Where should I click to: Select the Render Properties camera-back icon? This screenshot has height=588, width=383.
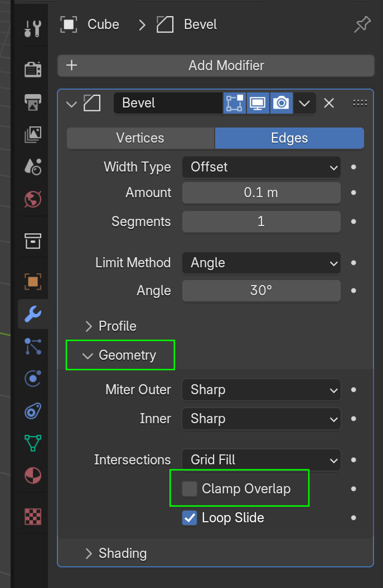(32, 69)
